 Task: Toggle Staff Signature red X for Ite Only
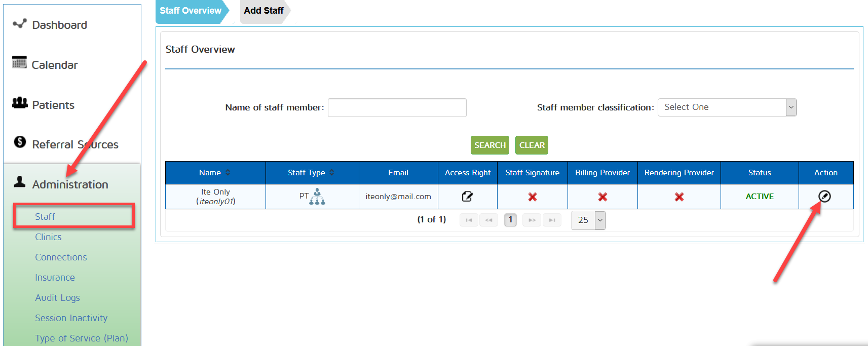[x=532, y=197]
